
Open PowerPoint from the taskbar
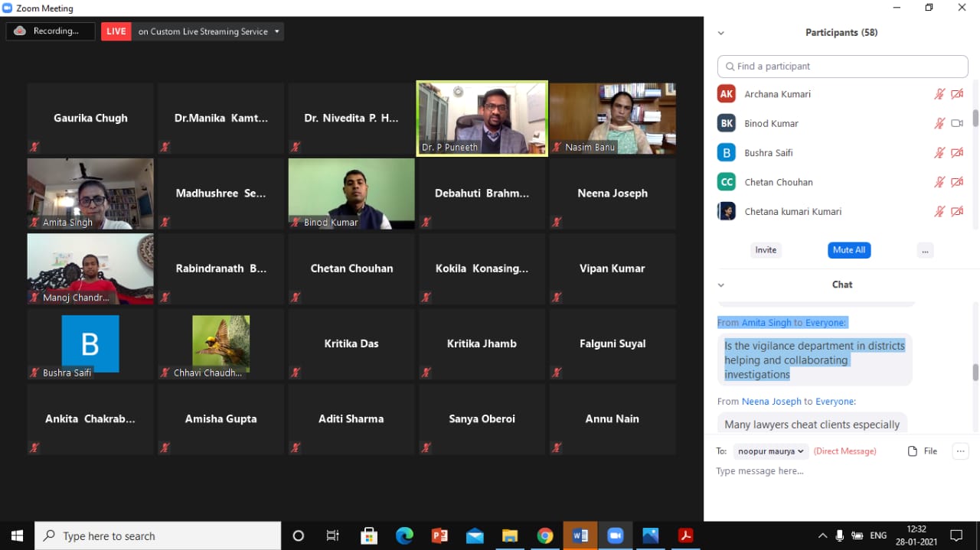point(439,535)
